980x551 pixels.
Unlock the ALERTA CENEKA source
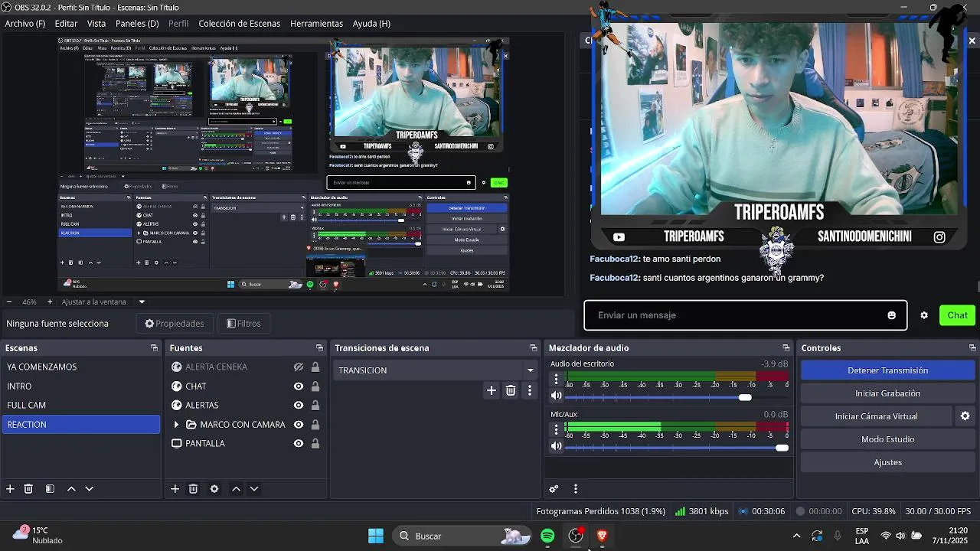coord(315,367)
